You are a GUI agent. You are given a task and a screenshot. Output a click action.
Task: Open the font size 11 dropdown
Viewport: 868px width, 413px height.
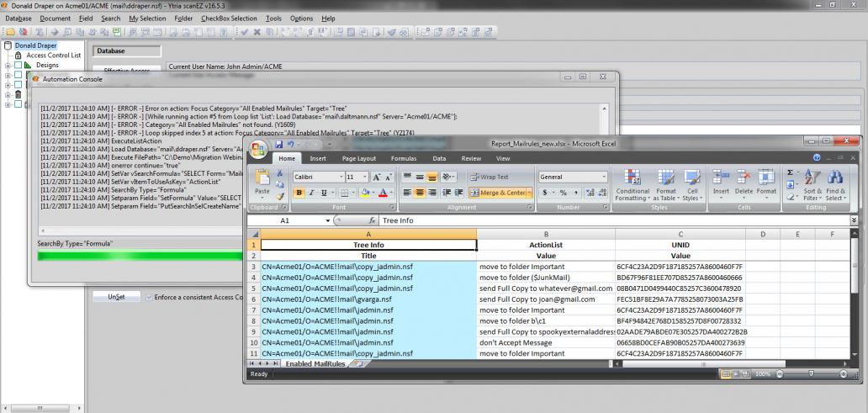tap(364, 177)
